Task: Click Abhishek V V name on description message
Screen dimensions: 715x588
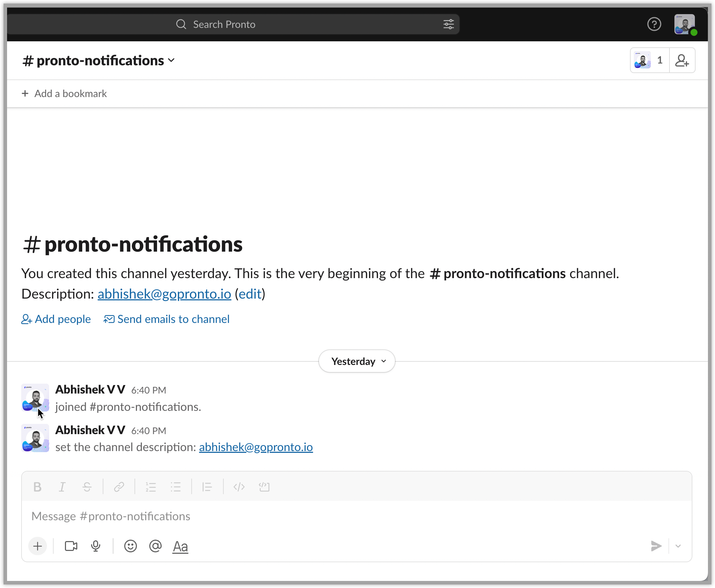Action: click(90, 430)
